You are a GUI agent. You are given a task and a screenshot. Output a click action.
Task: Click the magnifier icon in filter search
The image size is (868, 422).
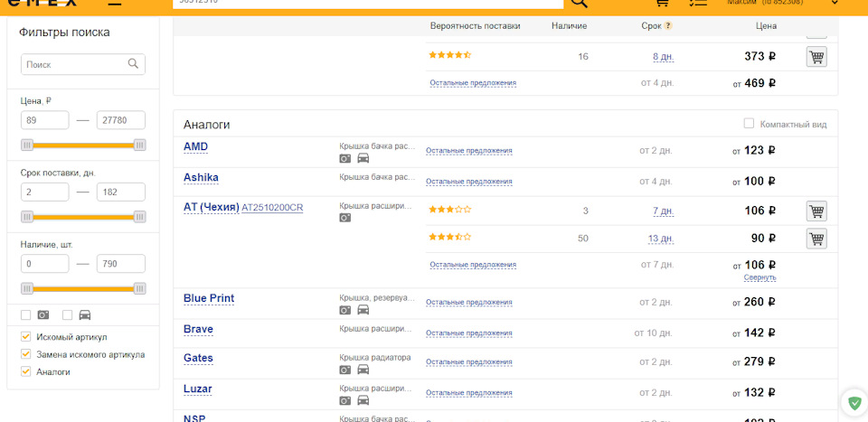click(133, 63)
